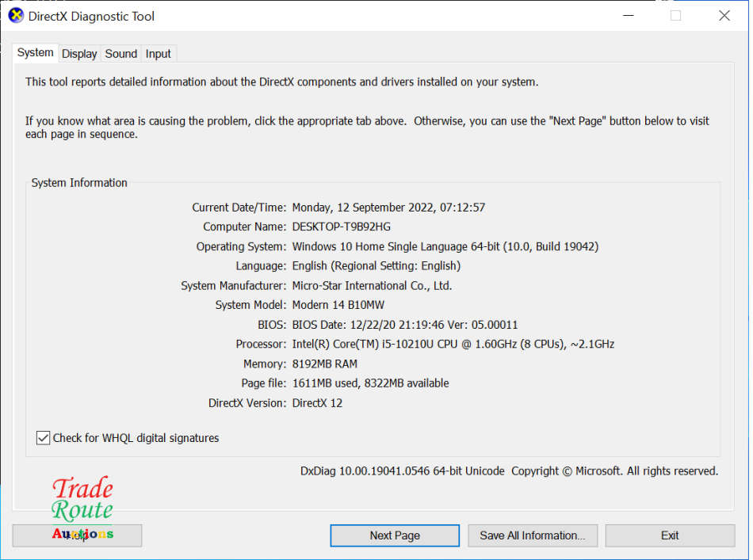Return to the System tab
The image size is (753, 560).
click(35, 52)
